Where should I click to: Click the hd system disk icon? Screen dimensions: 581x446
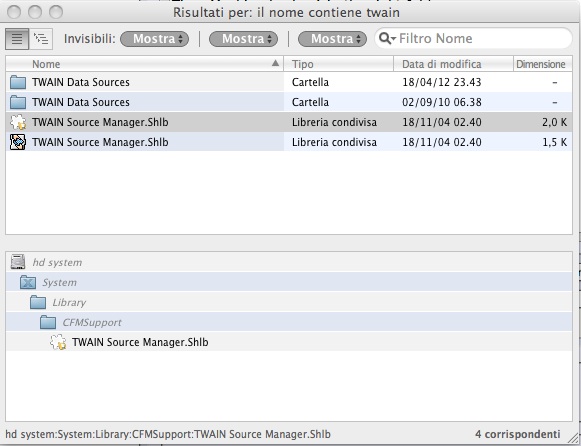[x=18, y=262]
